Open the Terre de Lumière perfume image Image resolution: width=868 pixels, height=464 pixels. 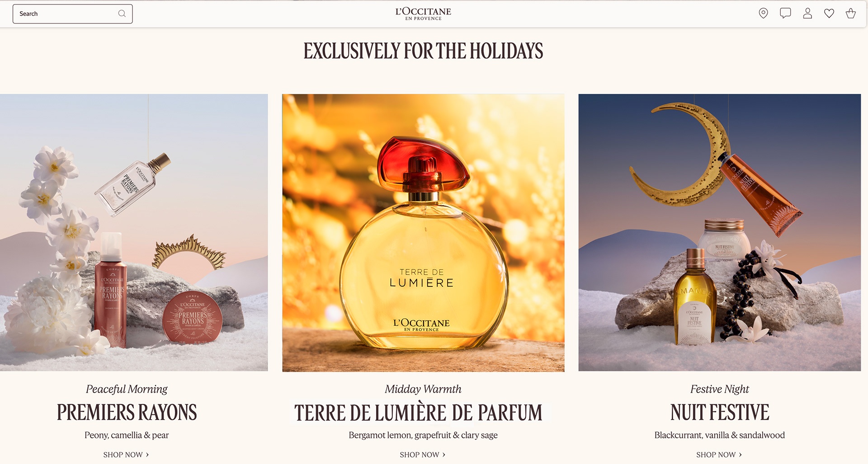pyautogui.click(x=423, y=233)
